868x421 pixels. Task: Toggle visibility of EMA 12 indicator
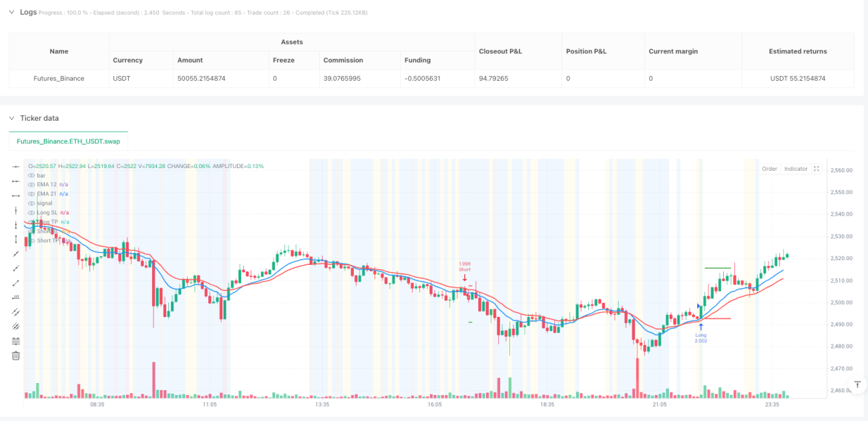[x=31, y=184]
